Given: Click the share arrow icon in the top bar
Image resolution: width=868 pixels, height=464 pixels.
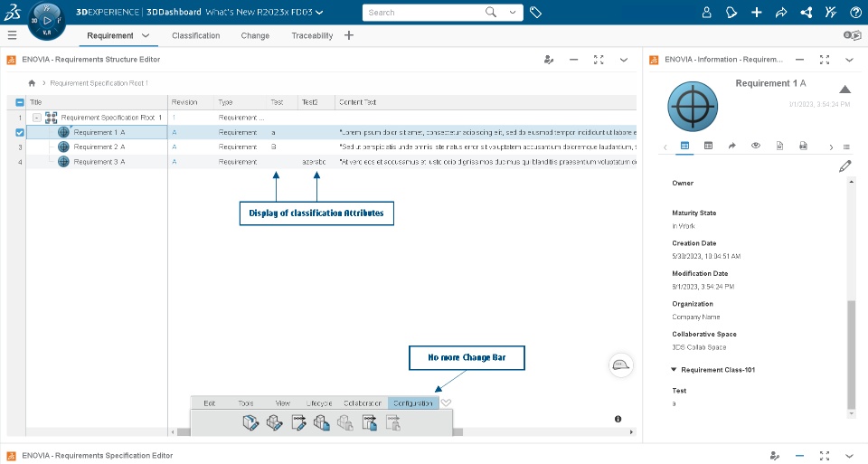Looking at the screenshot, I should pyautogui.click(x=781, y=12).
